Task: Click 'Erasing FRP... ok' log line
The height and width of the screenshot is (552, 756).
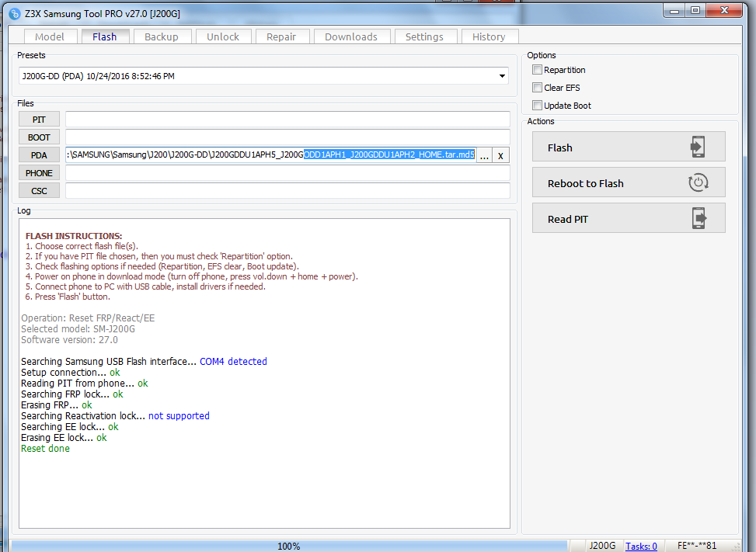Action: [x=57, y=405]
